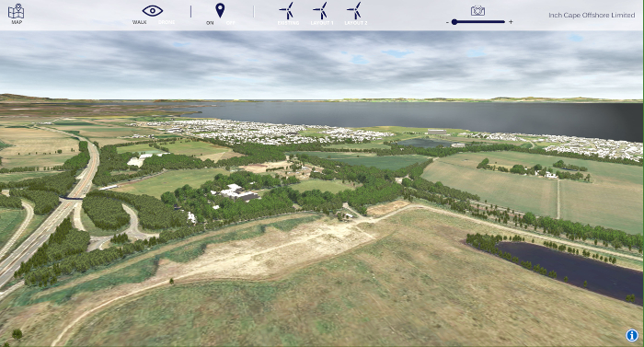
Task: Select the Existing wind turbine icon
Action: coord(287,10)
